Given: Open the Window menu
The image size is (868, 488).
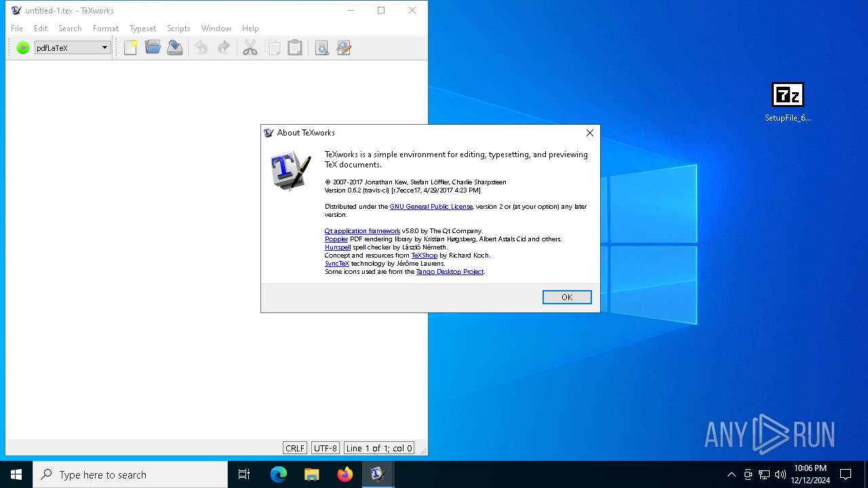Looking at the screenshot, I should tap(216, 28).
